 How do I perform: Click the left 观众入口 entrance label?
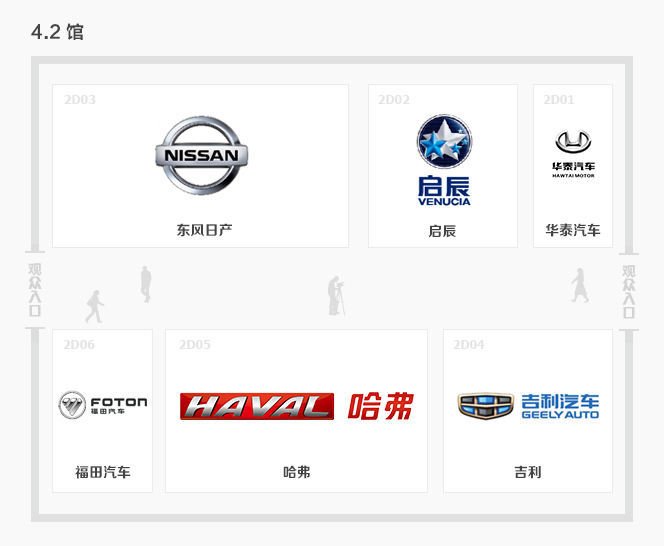coord(35,290)
